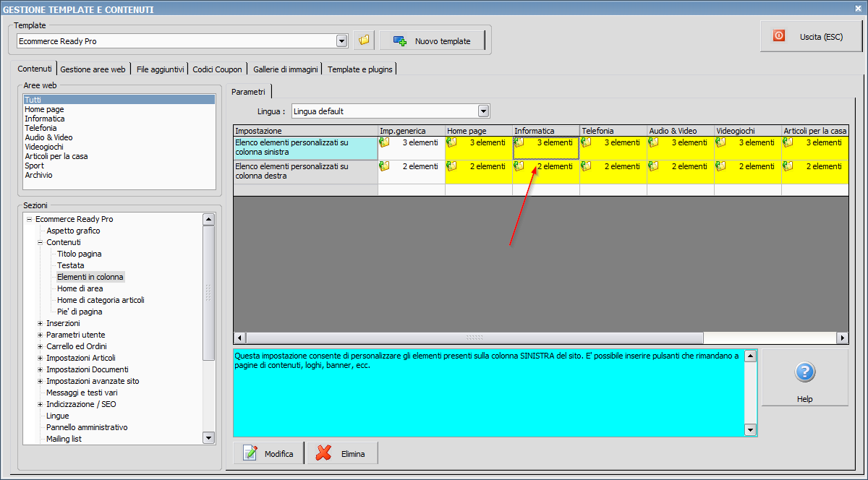Select Aspetto grafico tree item
Image resolution: width=868 pixels, height=480 pixels.
pyautogui.click(x=73, y=231)
